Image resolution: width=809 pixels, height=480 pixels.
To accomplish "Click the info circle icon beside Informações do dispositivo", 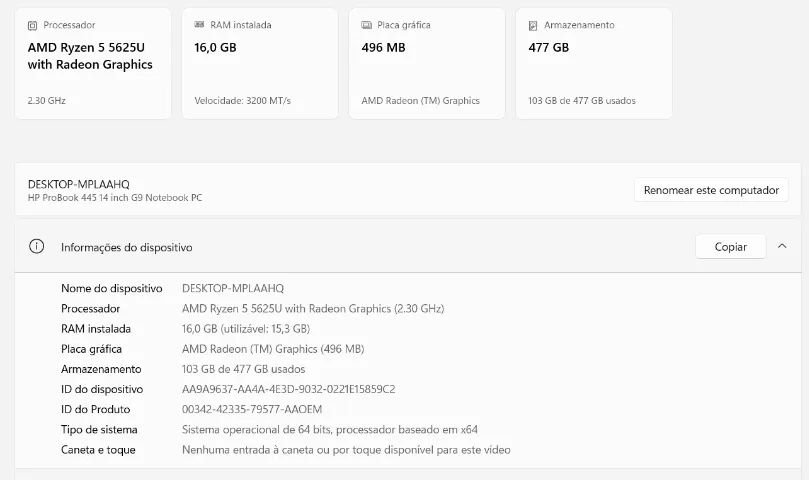I will [x=37, y=246].
